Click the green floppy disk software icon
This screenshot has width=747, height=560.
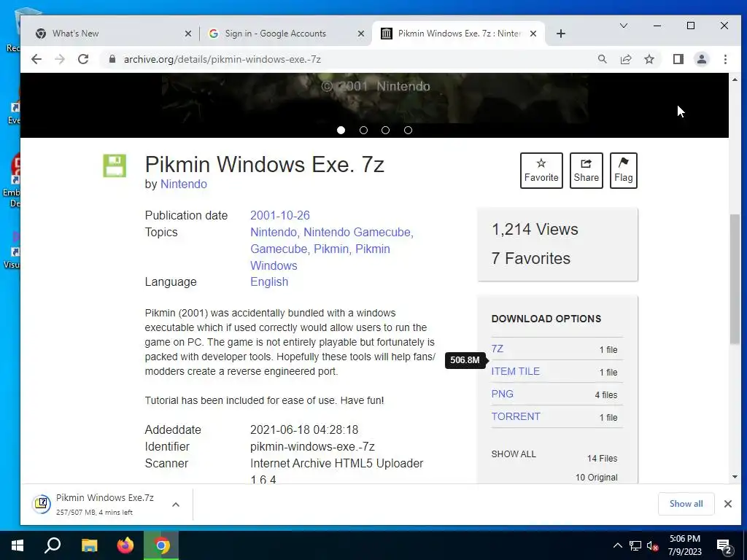pyautogui.click(x=115, y=166)
